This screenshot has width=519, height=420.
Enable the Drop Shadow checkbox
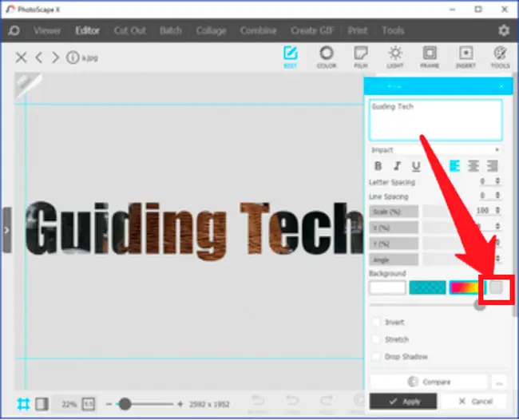pos(376,357)
